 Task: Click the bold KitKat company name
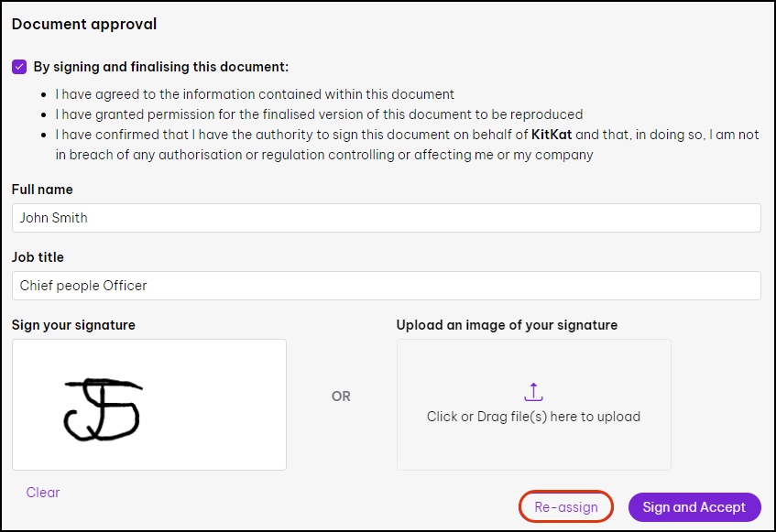pyautogui.click(x=552, y=135)
